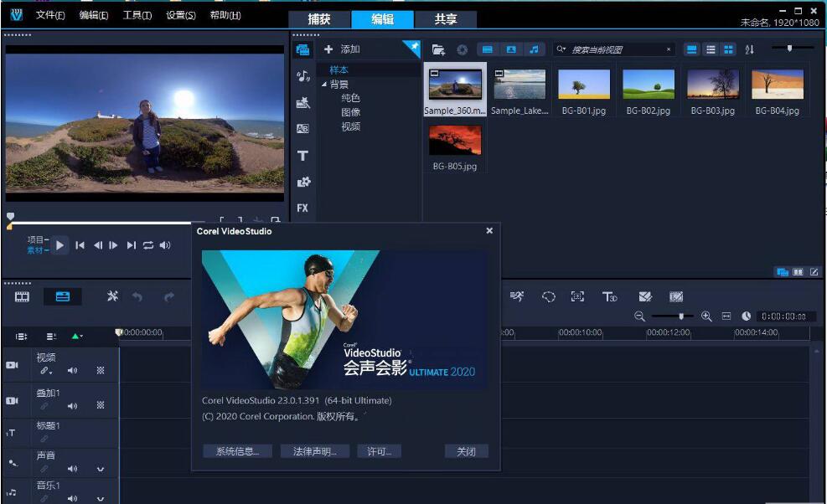Open the lasso-shaped mask creator tool

(549, 297)
